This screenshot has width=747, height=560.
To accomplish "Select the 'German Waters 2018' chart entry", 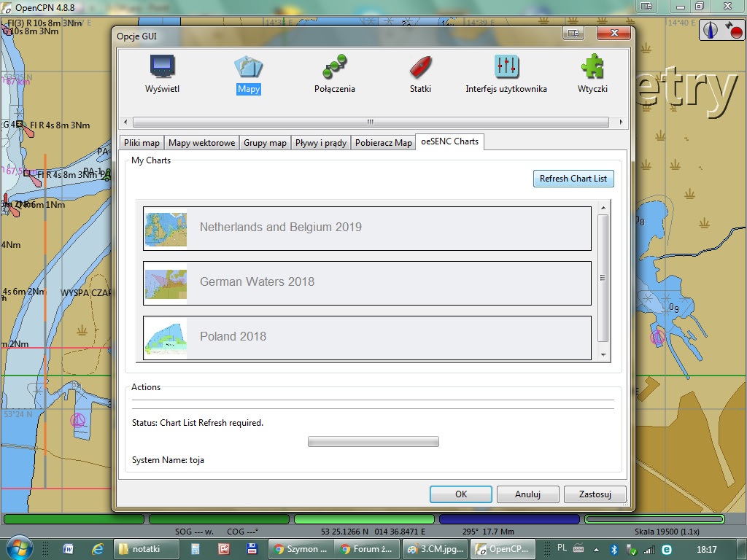I will click(x=367, y=284).
